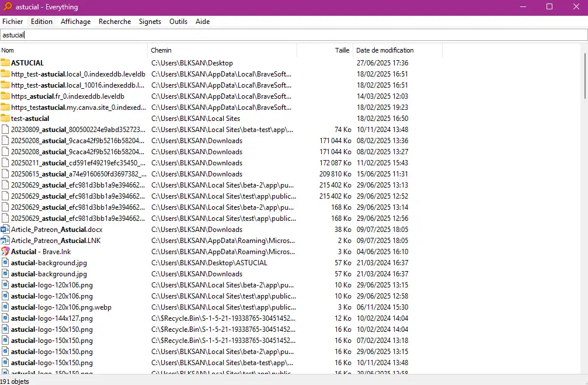Click Everything app icon in title bar

[8, 6]
